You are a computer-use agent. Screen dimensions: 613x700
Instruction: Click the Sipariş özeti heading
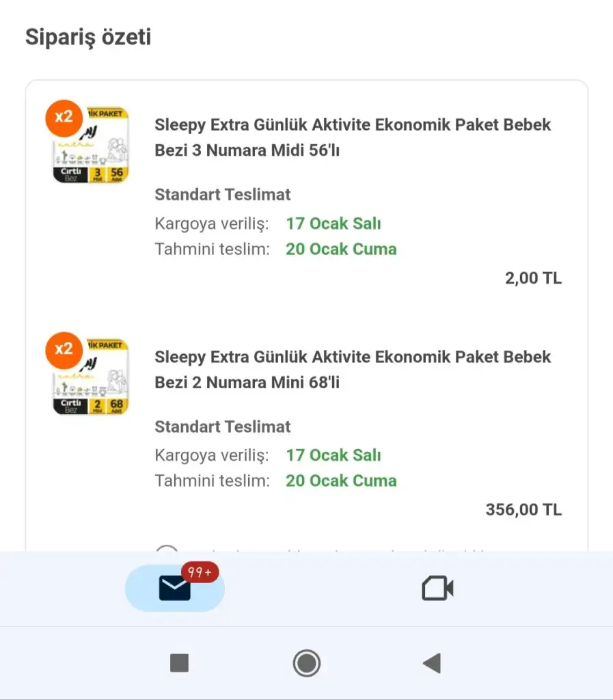(x=88, y=37)
